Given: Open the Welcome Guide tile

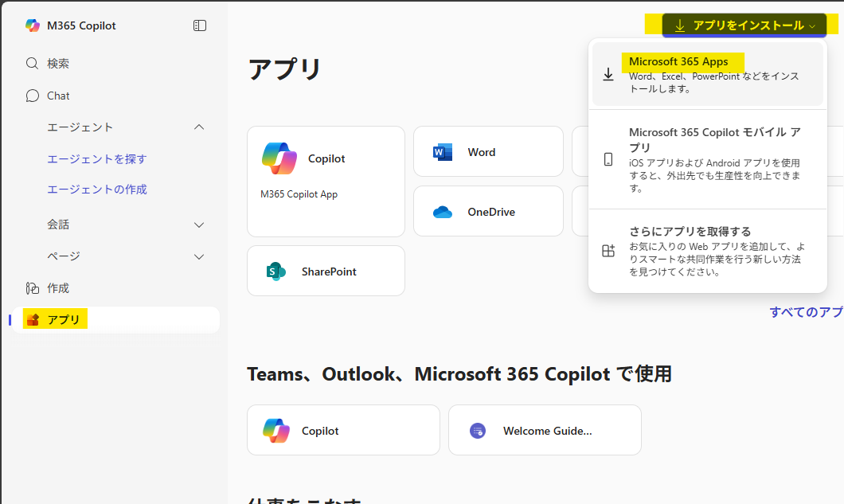Looking at the screenshot, I should coord(545,431).
